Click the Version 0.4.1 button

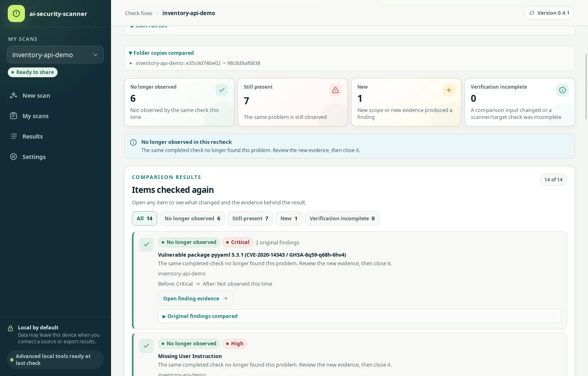tap(549, 13)
